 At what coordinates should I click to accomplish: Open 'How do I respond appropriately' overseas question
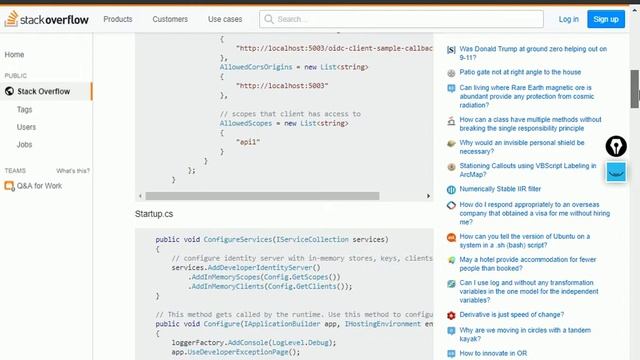point(535,213)
